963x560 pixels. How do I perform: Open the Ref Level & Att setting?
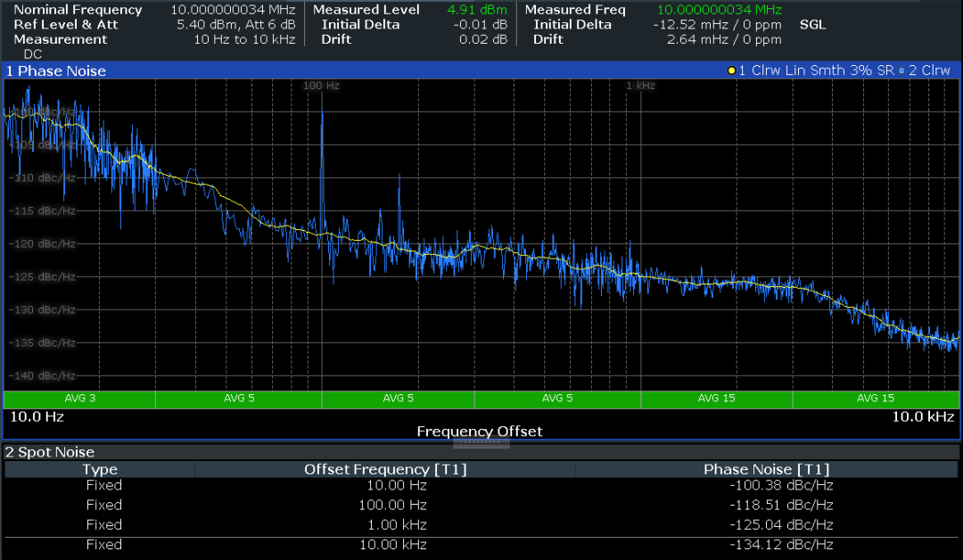(x=66, y=24)
